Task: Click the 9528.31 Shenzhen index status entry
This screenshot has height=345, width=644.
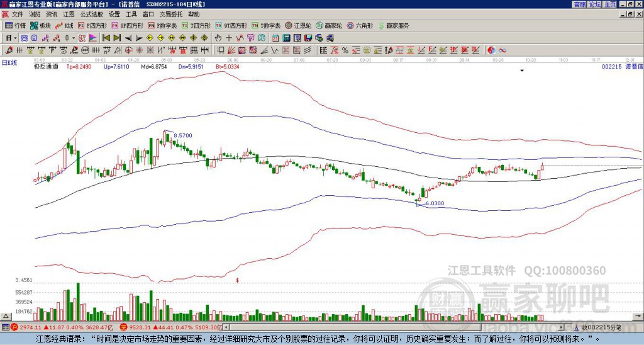Action: point(171,328)
